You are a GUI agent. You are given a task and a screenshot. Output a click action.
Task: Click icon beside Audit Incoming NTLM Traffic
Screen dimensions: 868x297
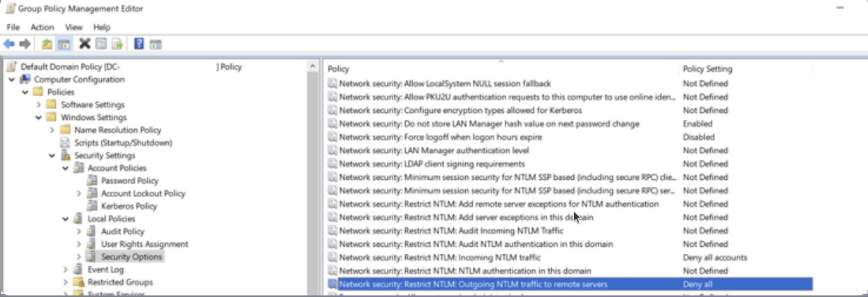pos(332,231)
